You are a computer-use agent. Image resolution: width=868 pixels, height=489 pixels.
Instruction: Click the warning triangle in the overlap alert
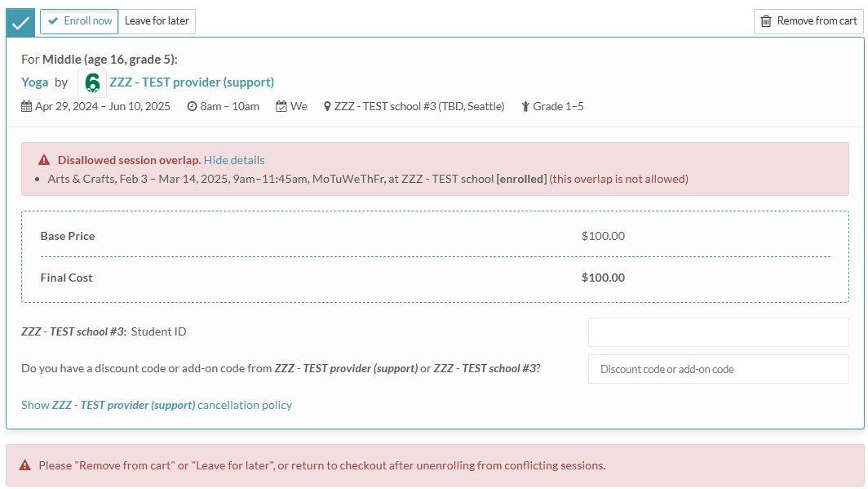click(x=44, y=160)
